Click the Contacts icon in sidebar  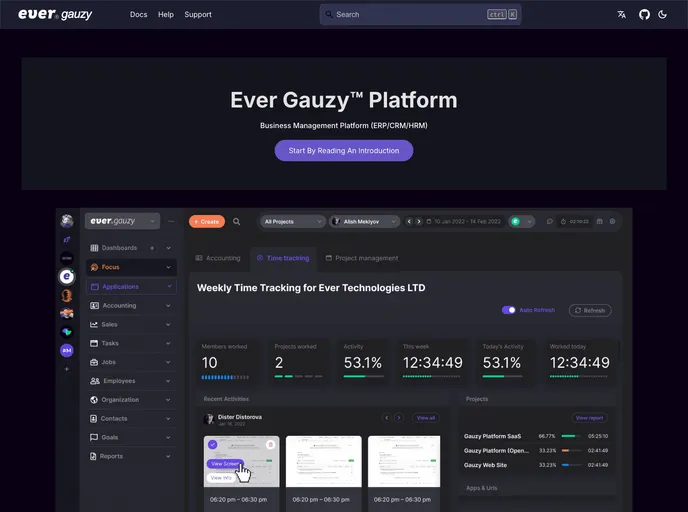point(93,419)
